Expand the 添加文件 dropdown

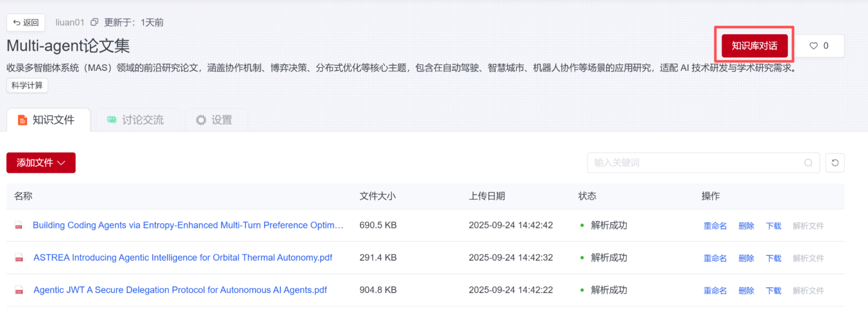pos(41,163)
